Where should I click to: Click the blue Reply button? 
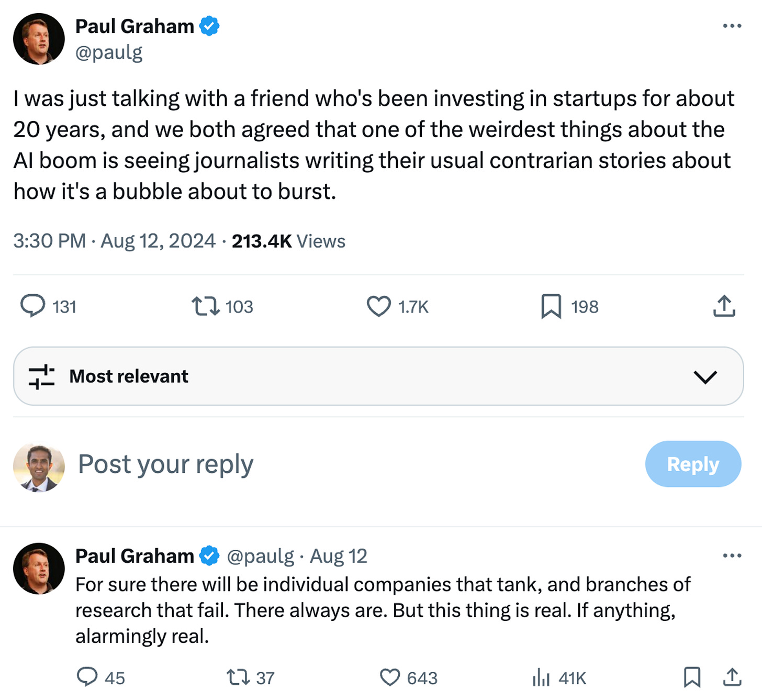(693, 464)
